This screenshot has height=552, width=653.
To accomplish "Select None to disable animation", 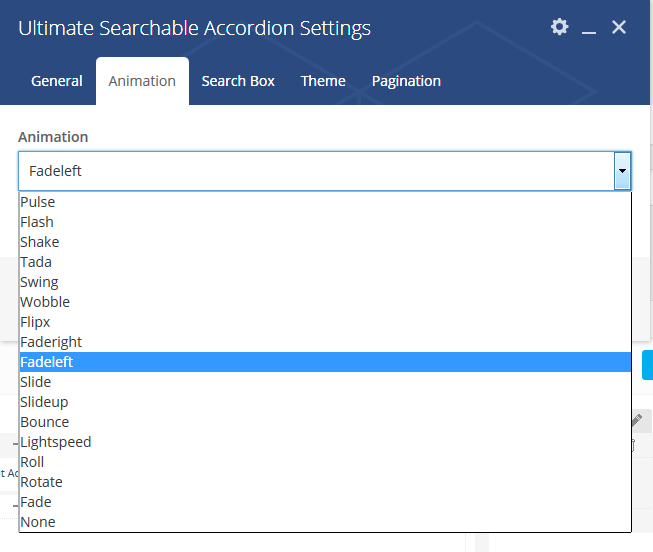I will 38,522.
